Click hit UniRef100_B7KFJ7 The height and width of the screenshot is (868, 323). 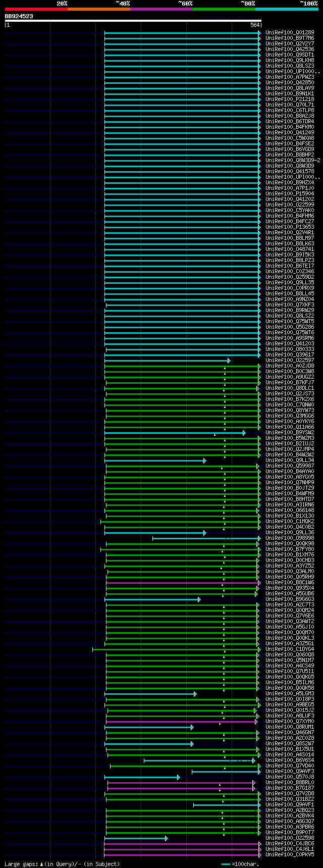290,383
